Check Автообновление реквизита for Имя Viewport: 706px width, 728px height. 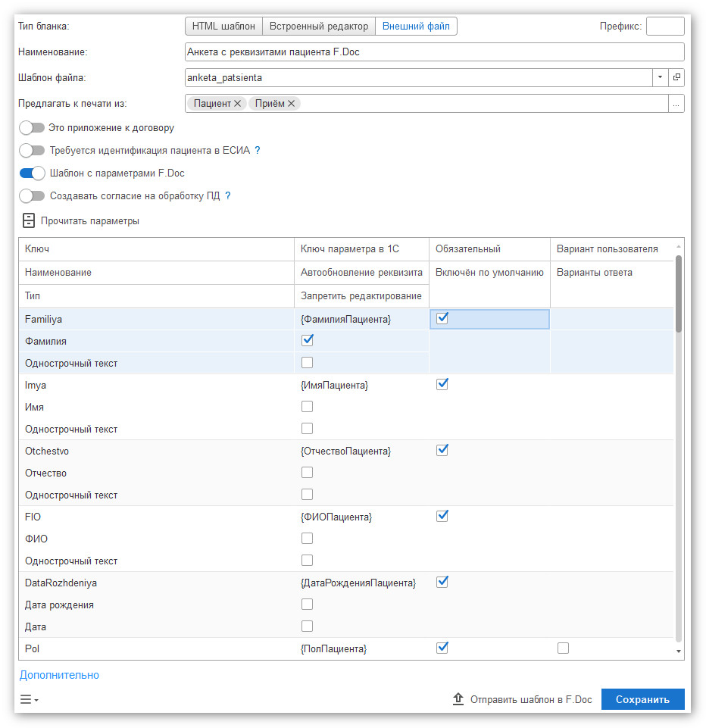tap(307, 407)
